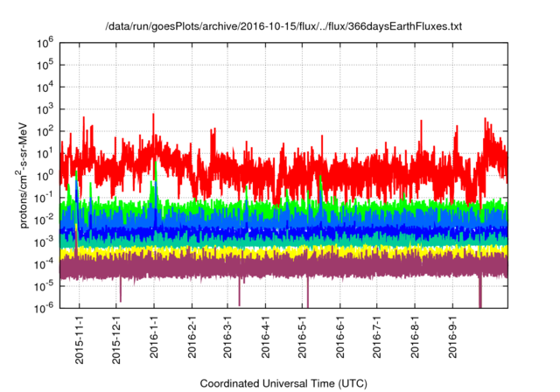Select the 2016-1-1 date tick label

click(x=155, y=337)
